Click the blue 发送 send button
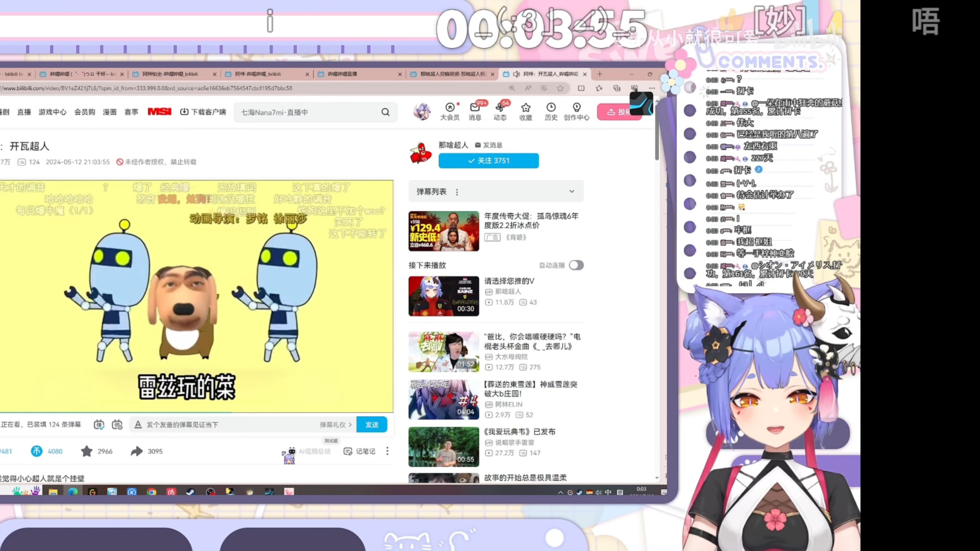The image size is (980, 551). pos(372,425)
